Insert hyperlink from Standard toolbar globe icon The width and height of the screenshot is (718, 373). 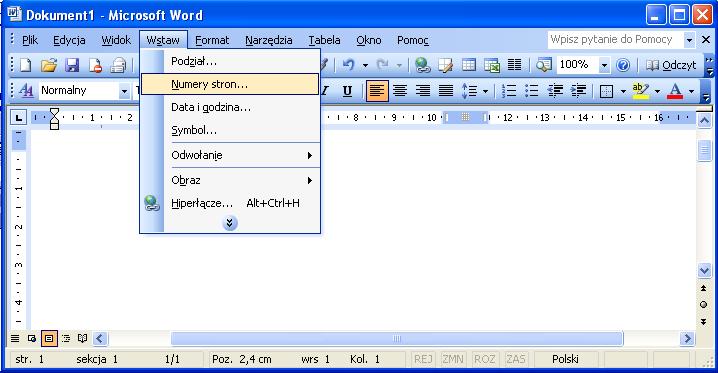(422, 65)
